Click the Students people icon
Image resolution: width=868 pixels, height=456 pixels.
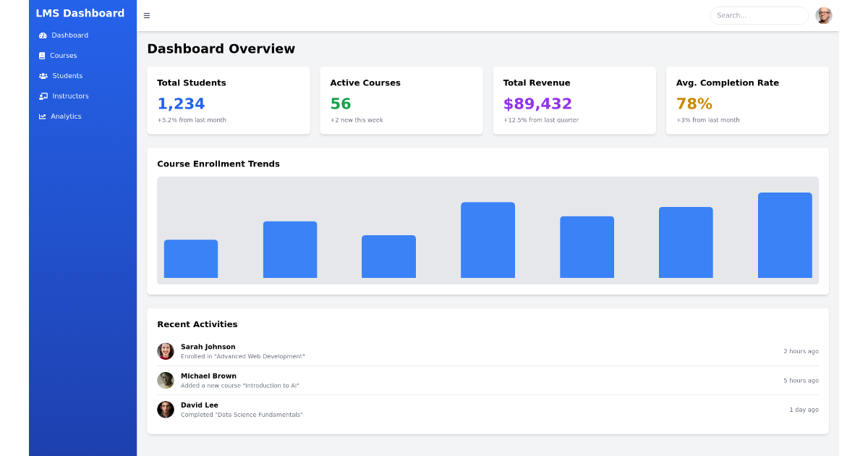pyautogui.click(x=42, y=75)
